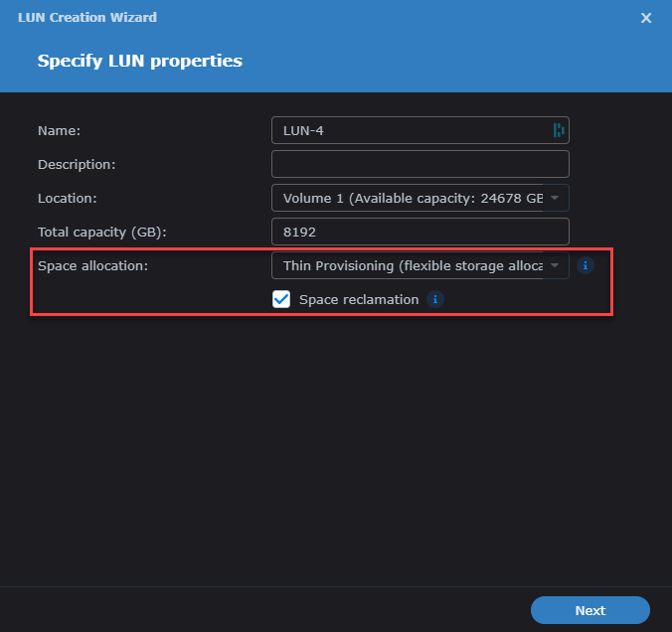Expand the Location dropdown arrow
The width and height of the screenshot is (672, 632).
555,198
